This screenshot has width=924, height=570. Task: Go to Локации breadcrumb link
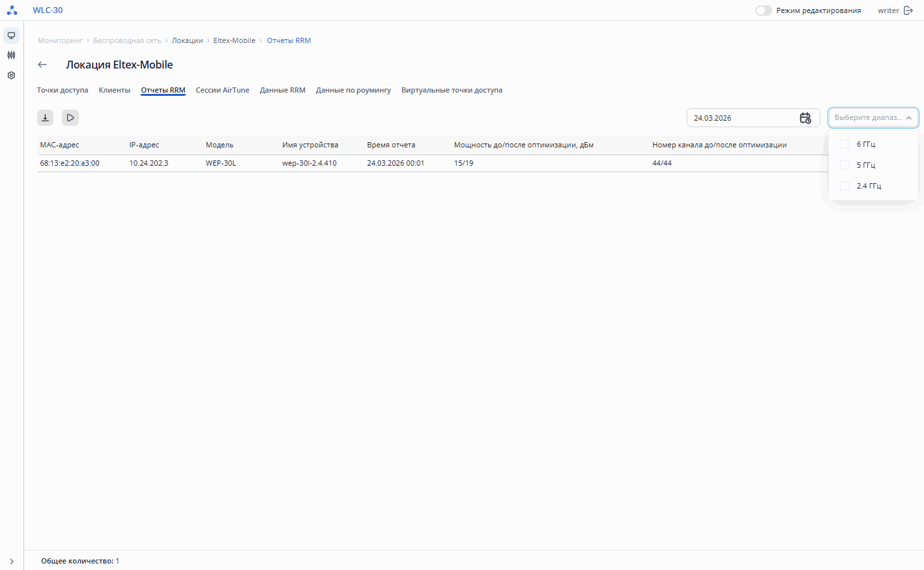coord(188,40)
